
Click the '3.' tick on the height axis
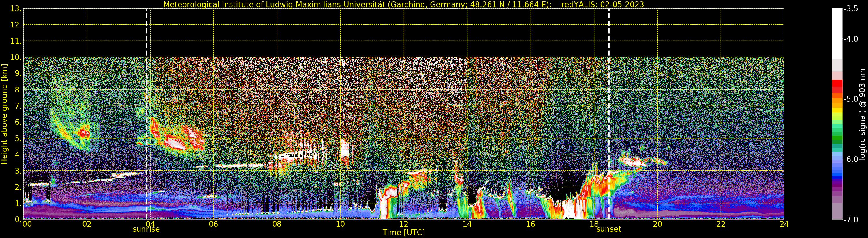18,171
